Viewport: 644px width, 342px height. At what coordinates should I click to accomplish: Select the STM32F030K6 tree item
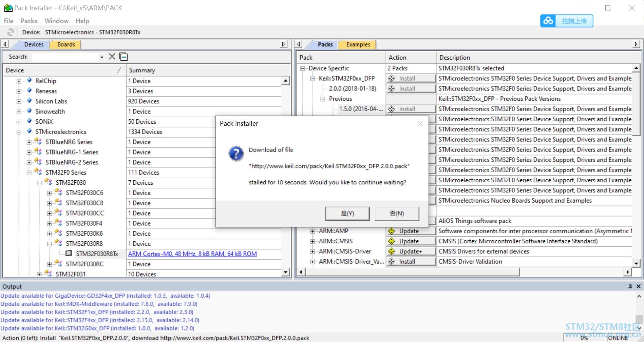(84, 234)
